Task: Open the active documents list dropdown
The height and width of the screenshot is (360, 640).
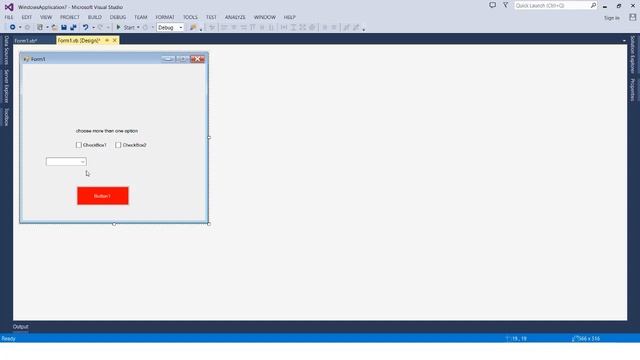Action: tap(624, 40)
